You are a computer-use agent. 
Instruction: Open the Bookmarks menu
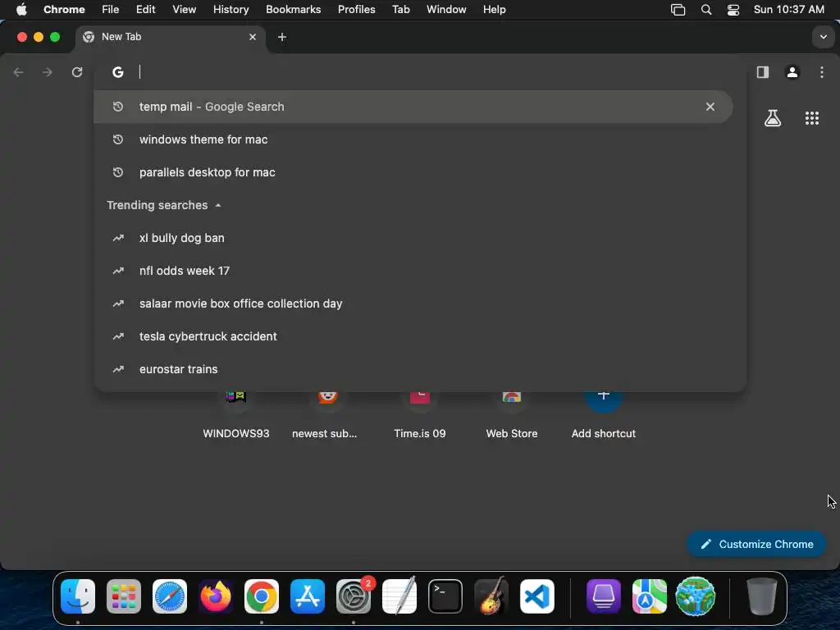pyautogui.click(x=293, y=10)
